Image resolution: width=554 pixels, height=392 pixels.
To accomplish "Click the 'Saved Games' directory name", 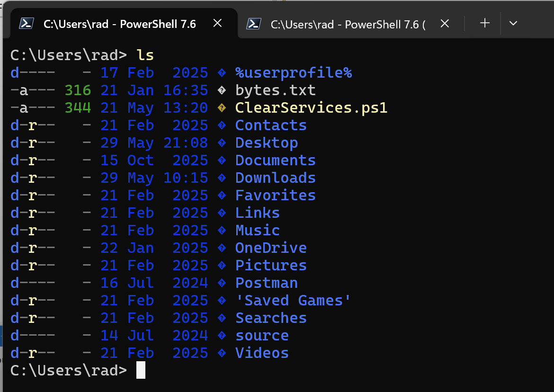I will click(293, 301).
